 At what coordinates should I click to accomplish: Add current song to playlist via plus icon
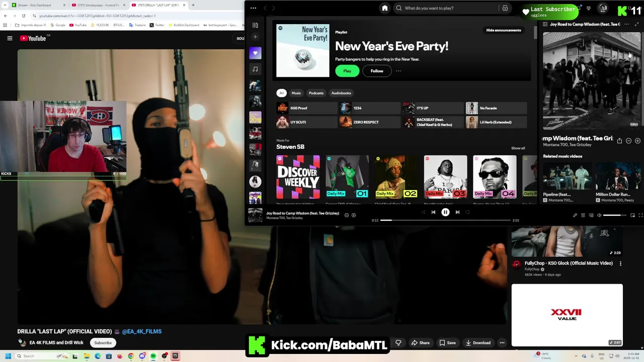click(x=354, y=215)
